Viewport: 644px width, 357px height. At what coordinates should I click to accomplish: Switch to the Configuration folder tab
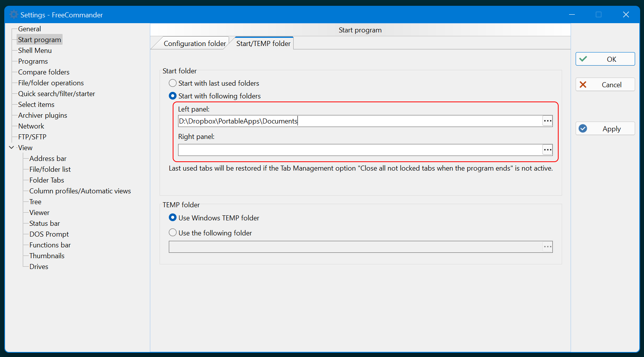coord(194,44)
